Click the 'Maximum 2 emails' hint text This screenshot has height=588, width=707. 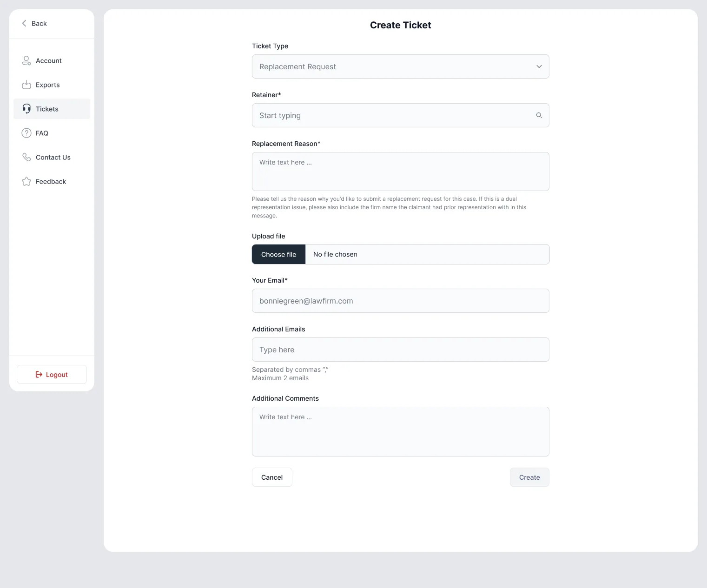[280, 378]
